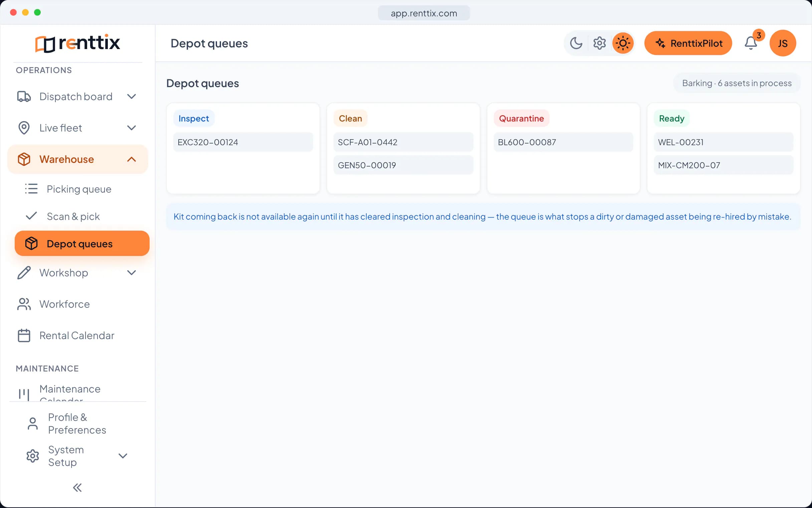Click Maintenance Calendar icon
The image size is (812, 508).
pos(24,395)
